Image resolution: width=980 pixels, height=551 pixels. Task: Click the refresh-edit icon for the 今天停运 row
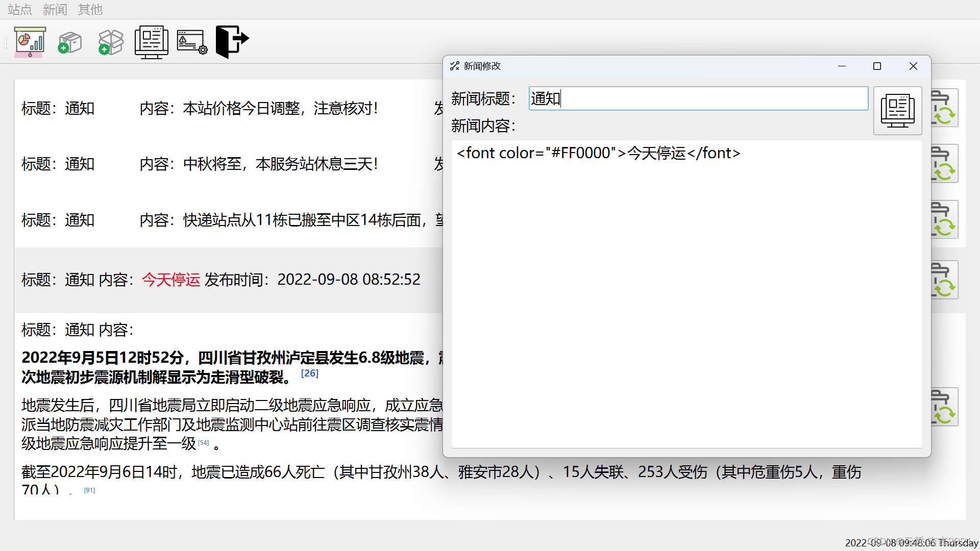click(x=945, y=280)
